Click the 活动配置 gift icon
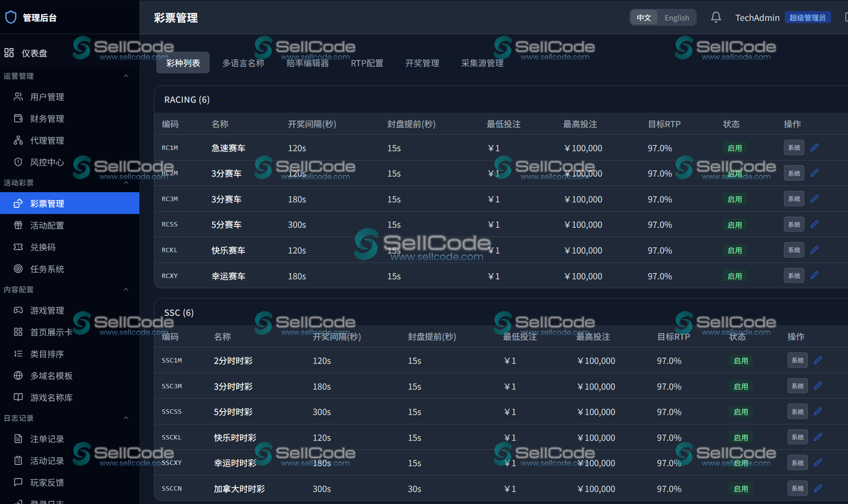The height and width of the screenshot is (504, 848). pos(18,225)
